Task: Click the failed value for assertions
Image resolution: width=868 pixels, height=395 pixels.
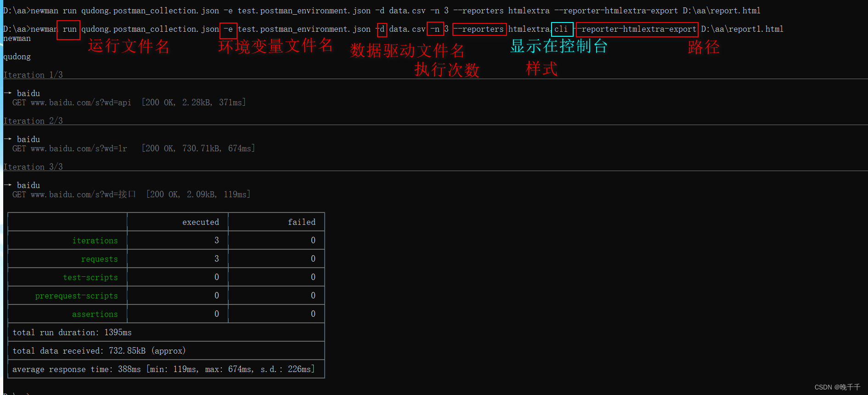Action: point(313,314)
